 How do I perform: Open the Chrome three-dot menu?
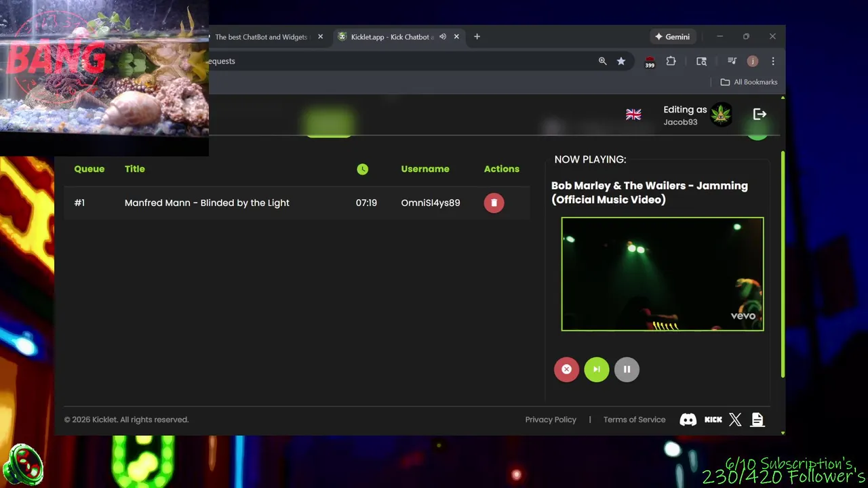click(773, 61)
